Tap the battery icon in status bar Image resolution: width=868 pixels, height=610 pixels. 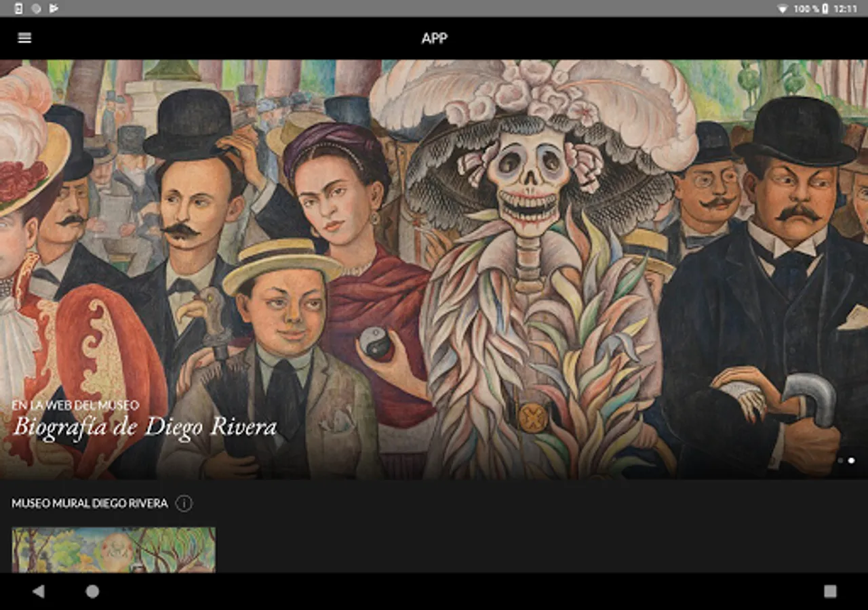825,9
